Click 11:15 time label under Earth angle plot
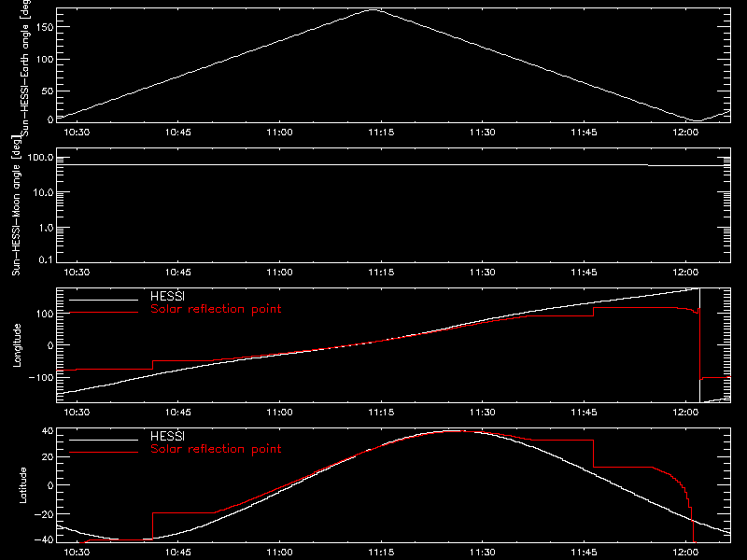Viewport: 747px width, 560px height. [381, 133]
